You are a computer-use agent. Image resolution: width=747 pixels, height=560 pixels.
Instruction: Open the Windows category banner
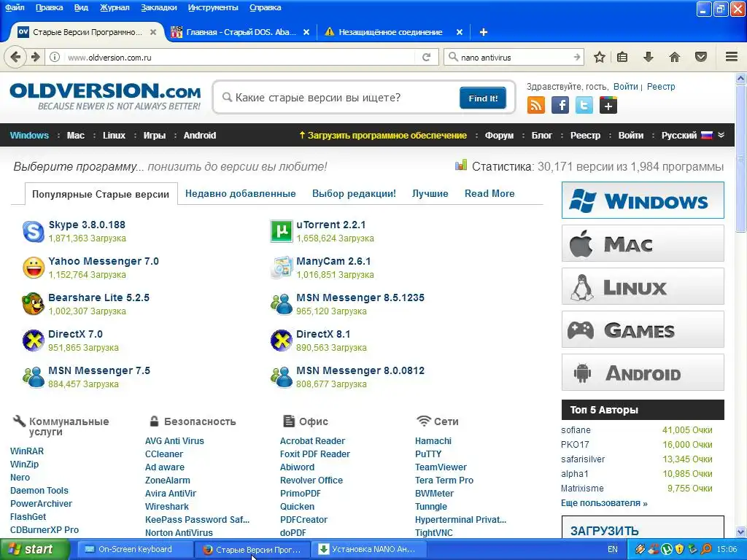tap(643, 200)
